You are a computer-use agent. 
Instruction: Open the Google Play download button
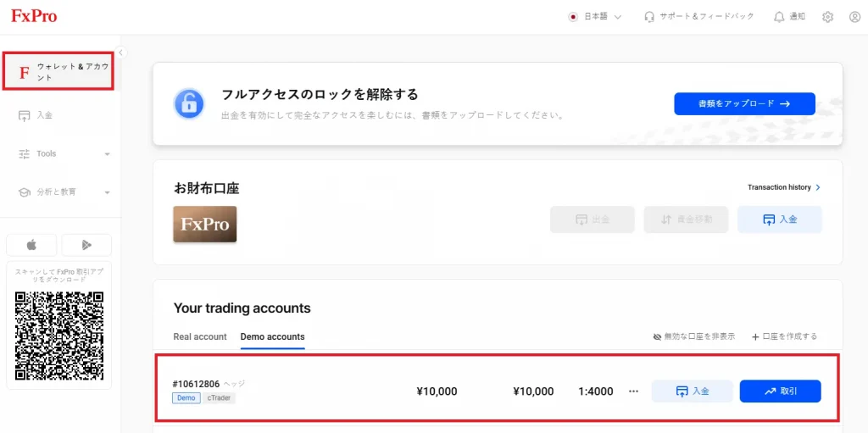coord(87,245)
